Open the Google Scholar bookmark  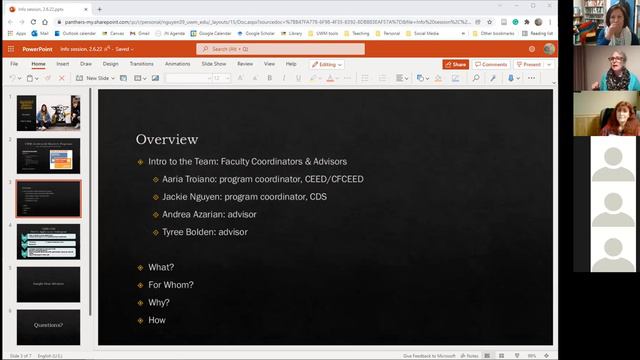point(256,33)
